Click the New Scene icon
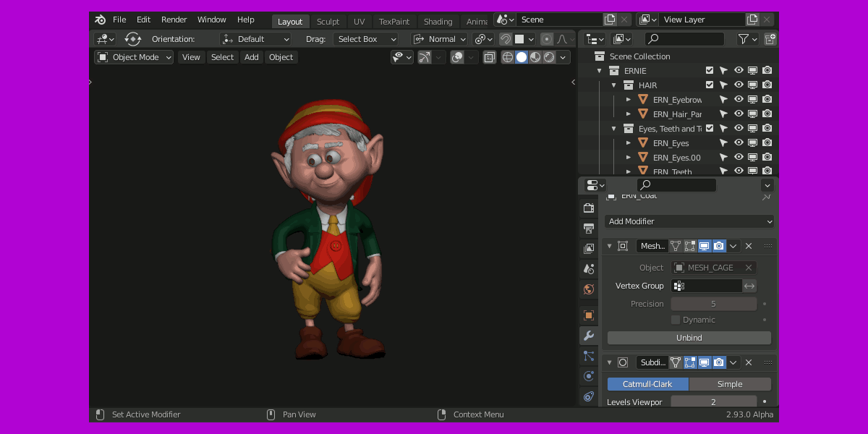 pos(610,20)
